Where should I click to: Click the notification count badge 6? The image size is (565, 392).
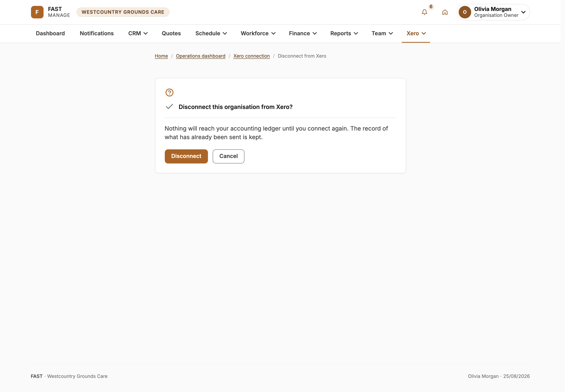pyautogui.click(x=431, y=7)
